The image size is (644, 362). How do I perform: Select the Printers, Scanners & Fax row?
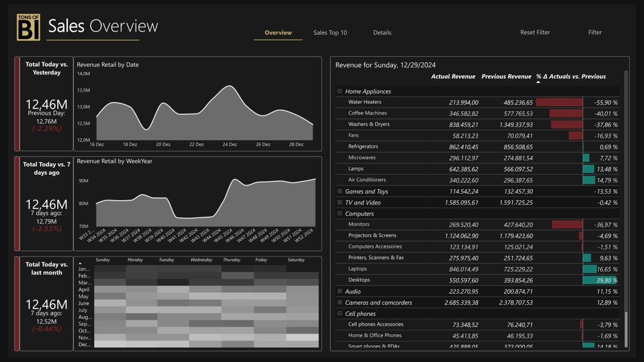coord(376,257)
